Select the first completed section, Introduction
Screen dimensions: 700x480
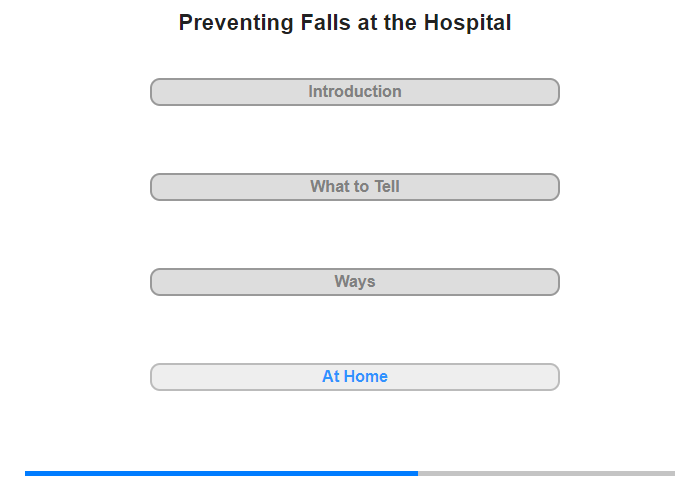tap(354, 92)
